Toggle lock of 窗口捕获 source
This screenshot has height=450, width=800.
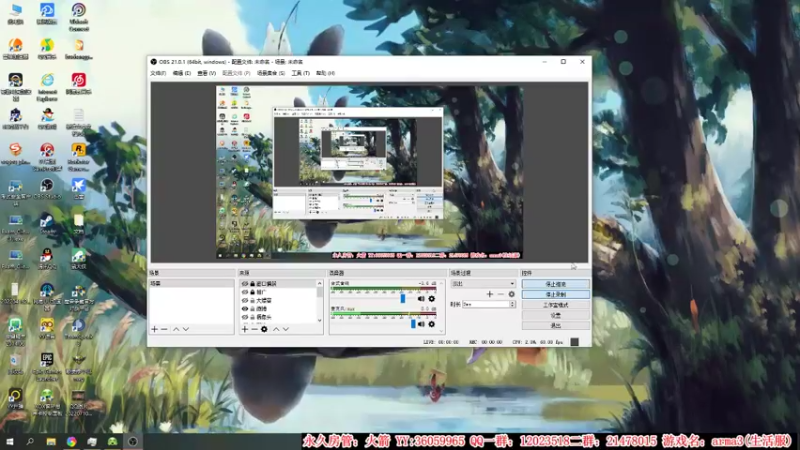[252, 284]
